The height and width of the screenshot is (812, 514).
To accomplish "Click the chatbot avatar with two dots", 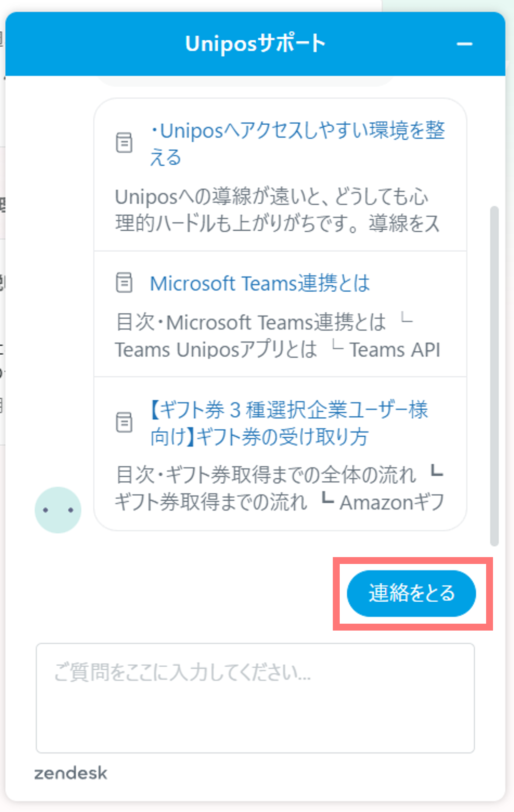I will pos(58,510).
